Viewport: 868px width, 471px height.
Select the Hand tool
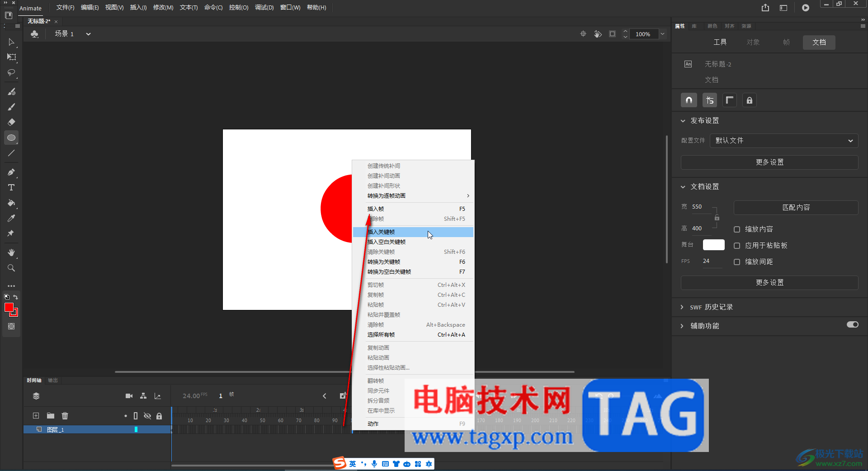pos(11,252)
